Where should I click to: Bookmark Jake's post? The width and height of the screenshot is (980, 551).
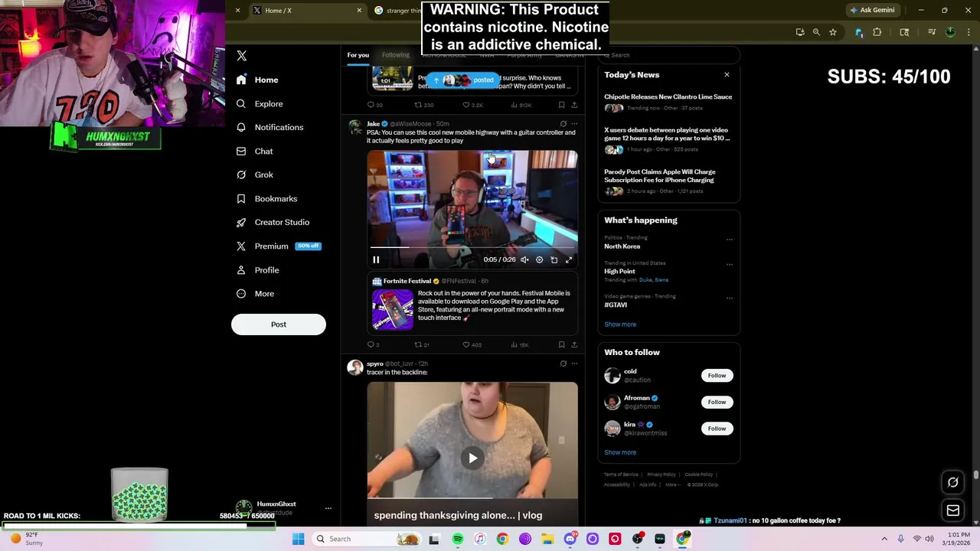(561, 344)
